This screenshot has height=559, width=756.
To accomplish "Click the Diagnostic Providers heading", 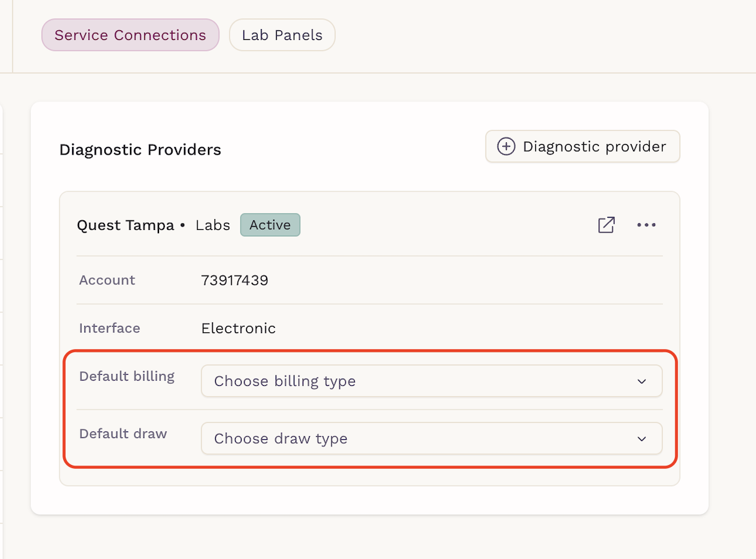I will pyautogui.click(x=140, y=150).
